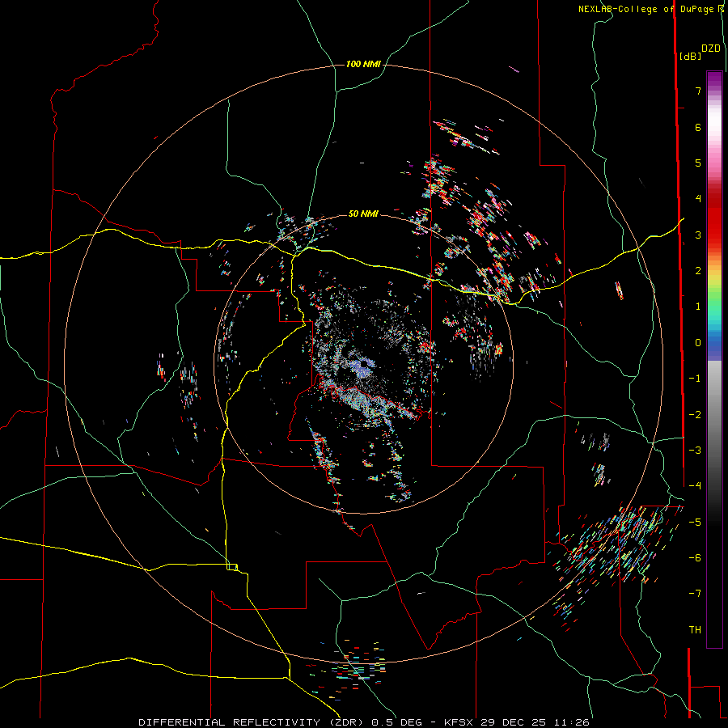The height and width of the screenshot is (728, 728).
Task: Click the -3 dB value on the color scale
Action: [x=695, y=451]
